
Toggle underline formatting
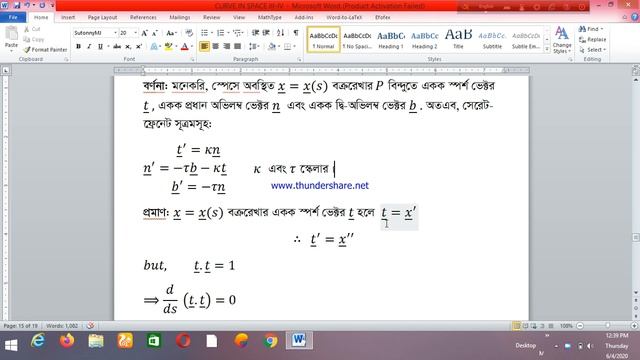(100, 47)
